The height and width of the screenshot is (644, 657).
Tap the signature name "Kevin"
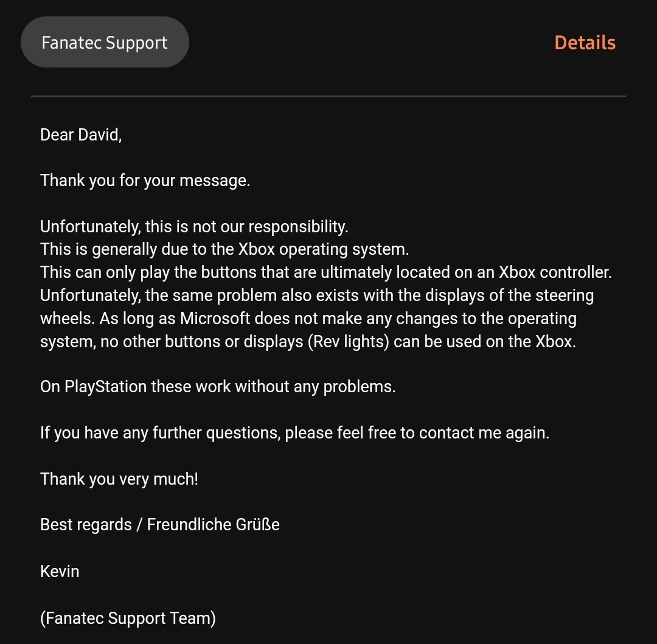click(60, 572)
